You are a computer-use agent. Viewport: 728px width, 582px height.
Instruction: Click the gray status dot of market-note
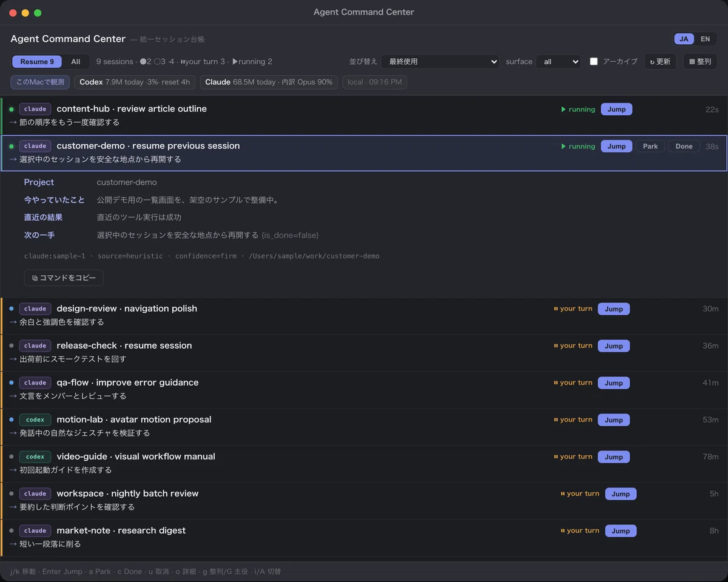(12, 530)
